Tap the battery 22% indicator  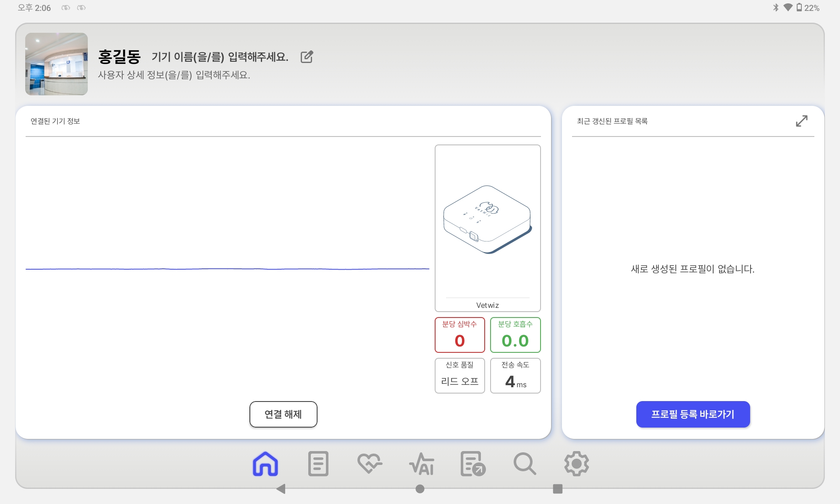(808, 8)
